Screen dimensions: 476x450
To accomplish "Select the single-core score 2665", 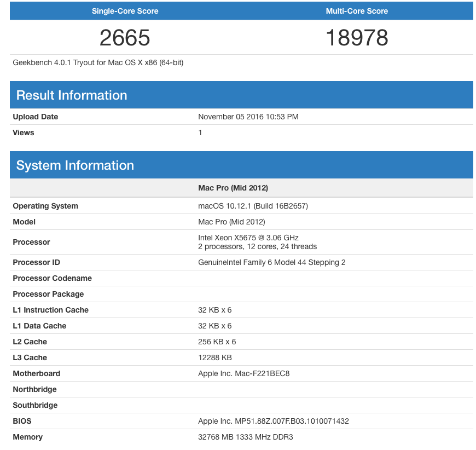I will point(125,38).
